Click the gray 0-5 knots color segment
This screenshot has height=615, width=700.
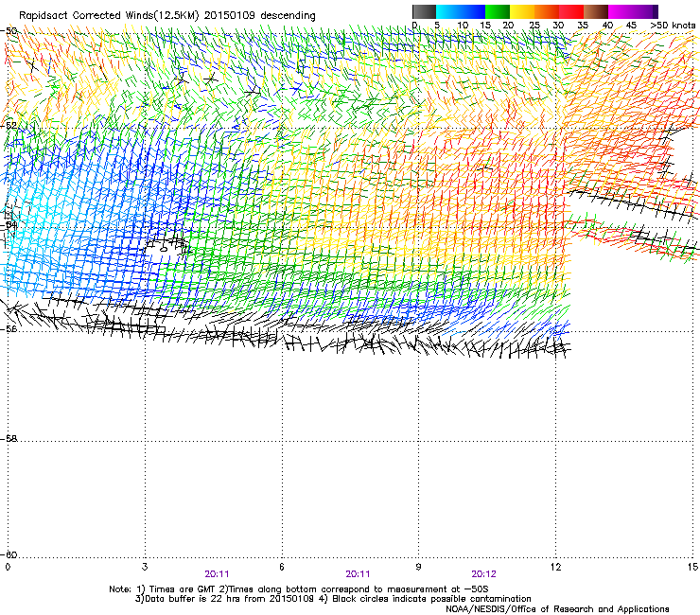pyautogui.click(x=424, y=11)
